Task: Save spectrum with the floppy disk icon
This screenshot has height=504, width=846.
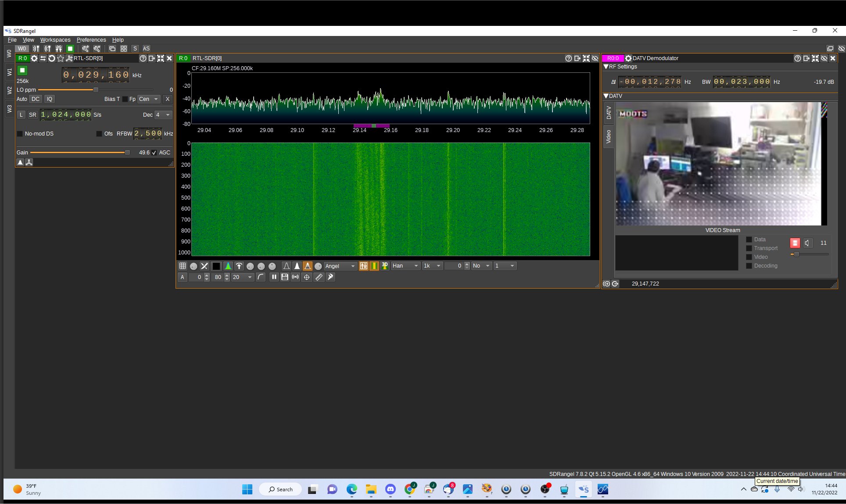Action: point(285,277)
